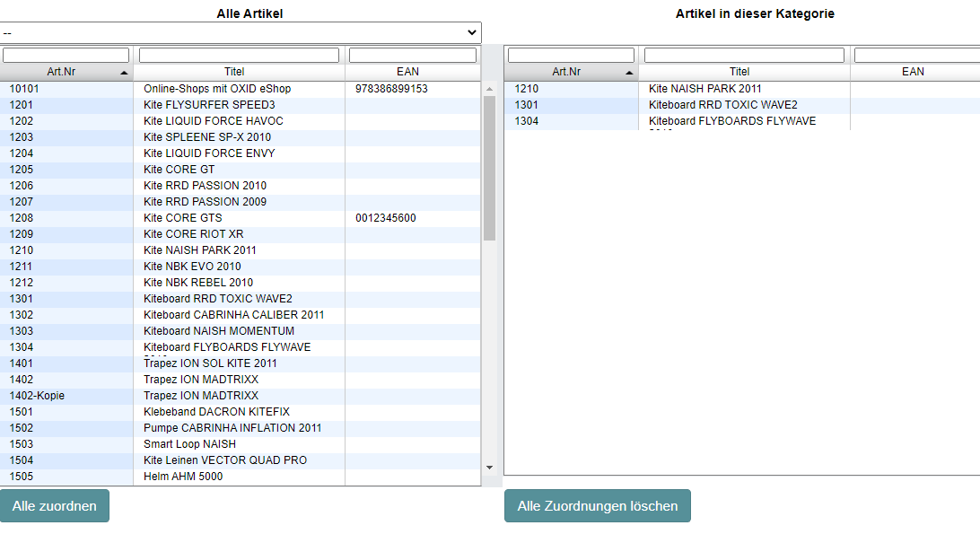Click the Art.Nr filter field in Alle Artikel

pyautogui.click(x=66, y=55)
